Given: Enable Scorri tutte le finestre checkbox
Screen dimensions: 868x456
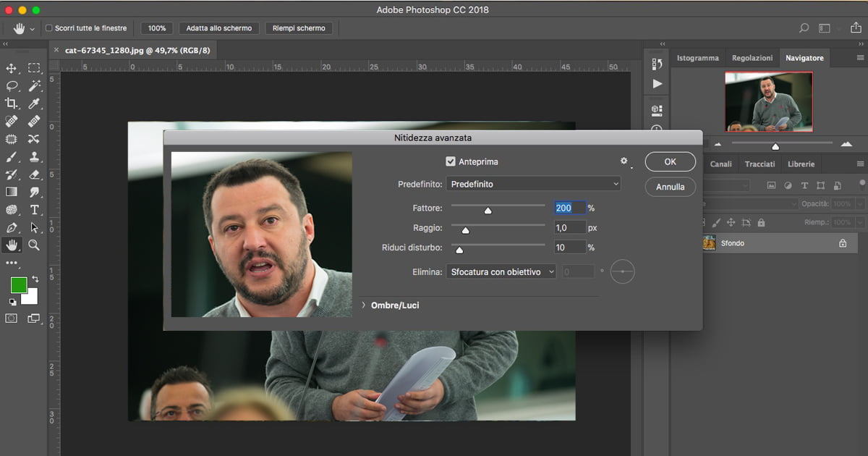Looking at the screenshot, I should tap(49, 28).
